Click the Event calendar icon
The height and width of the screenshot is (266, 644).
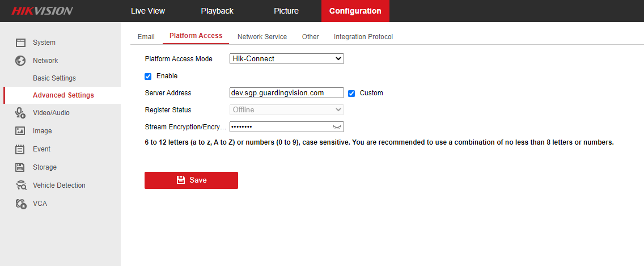point(20,149)
